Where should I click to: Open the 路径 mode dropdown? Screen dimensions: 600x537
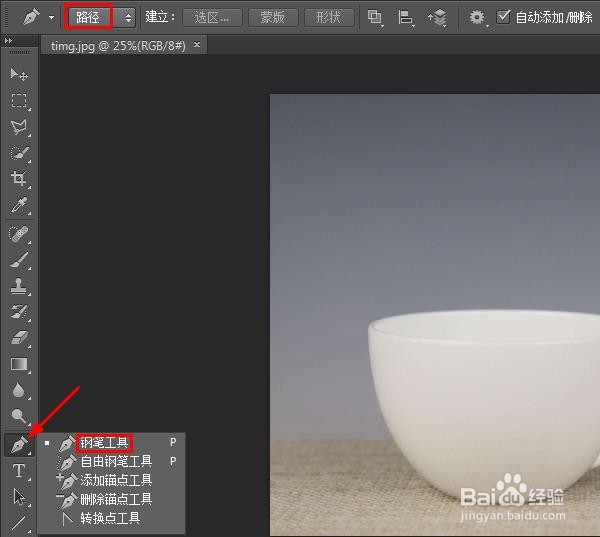click(x=102, y=17)
